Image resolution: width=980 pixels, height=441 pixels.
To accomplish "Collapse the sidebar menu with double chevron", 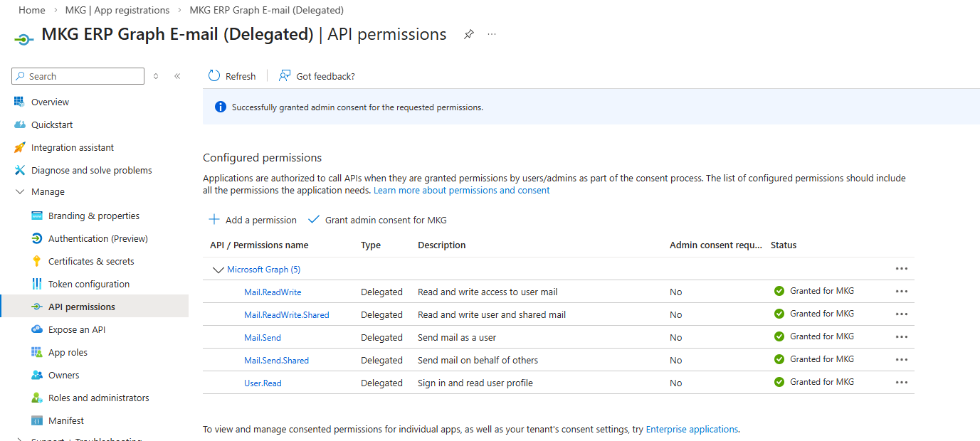I will [x=177, y=76].
